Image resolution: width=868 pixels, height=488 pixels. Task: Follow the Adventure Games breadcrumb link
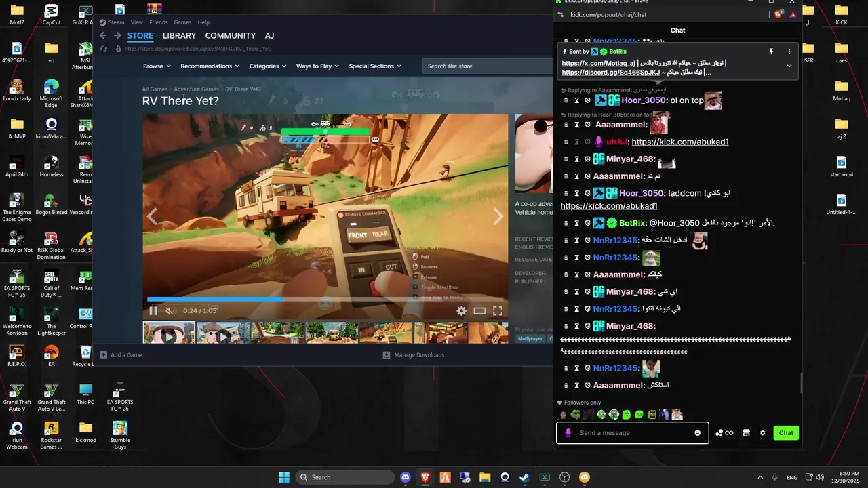[x=196, y=89]
